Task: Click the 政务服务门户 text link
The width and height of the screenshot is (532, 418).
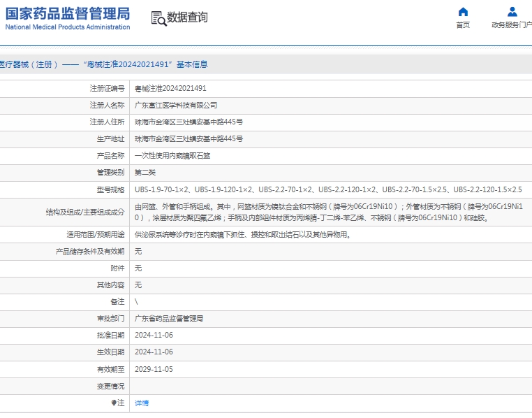Action: 512,24
